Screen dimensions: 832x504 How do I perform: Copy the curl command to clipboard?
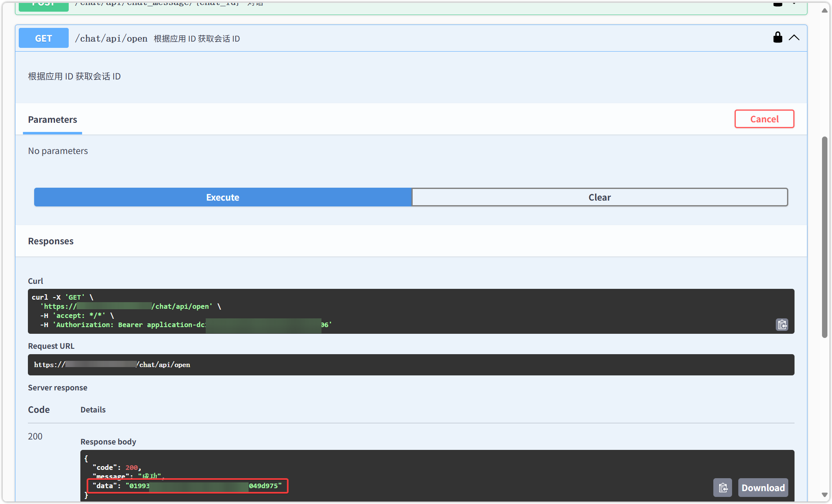(x=782, y=325)
